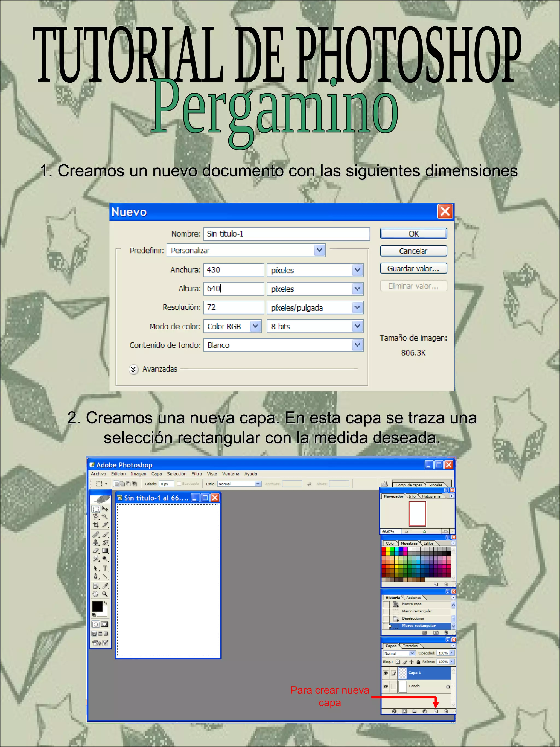The height and width of the screenshot is (747, 560).
Task: Click the create new layer icon
Action: click(436, 711)
